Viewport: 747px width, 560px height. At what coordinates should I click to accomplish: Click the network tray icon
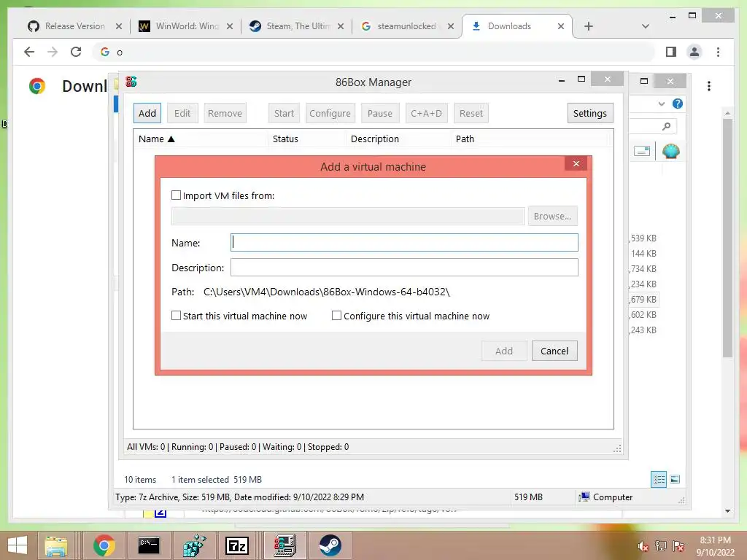660,546
